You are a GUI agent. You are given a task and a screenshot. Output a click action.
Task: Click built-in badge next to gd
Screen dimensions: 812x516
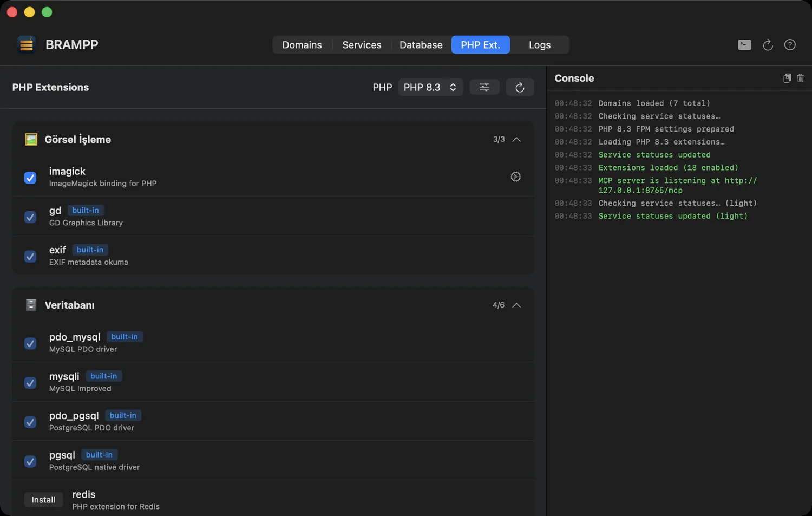coord(86,210)
